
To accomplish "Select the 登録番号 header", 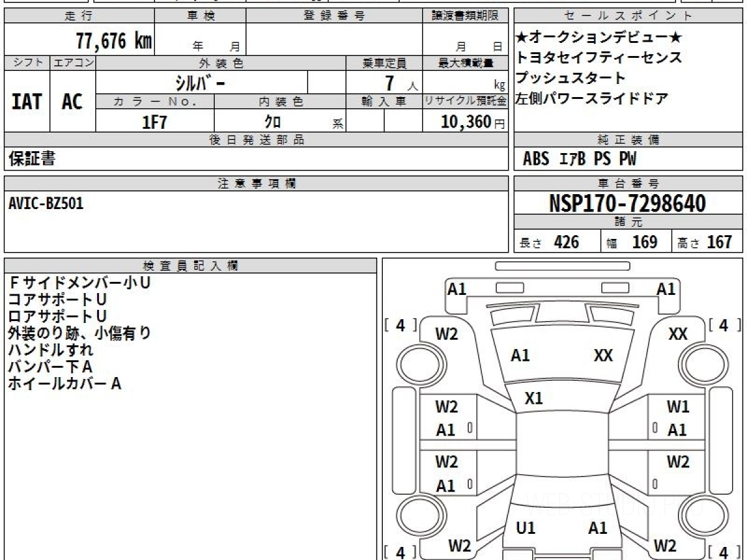I will tap(334, 16).
